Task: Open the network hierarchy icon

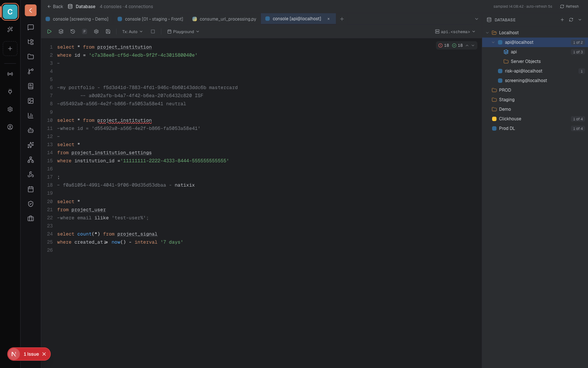Action: click(31, 160)
